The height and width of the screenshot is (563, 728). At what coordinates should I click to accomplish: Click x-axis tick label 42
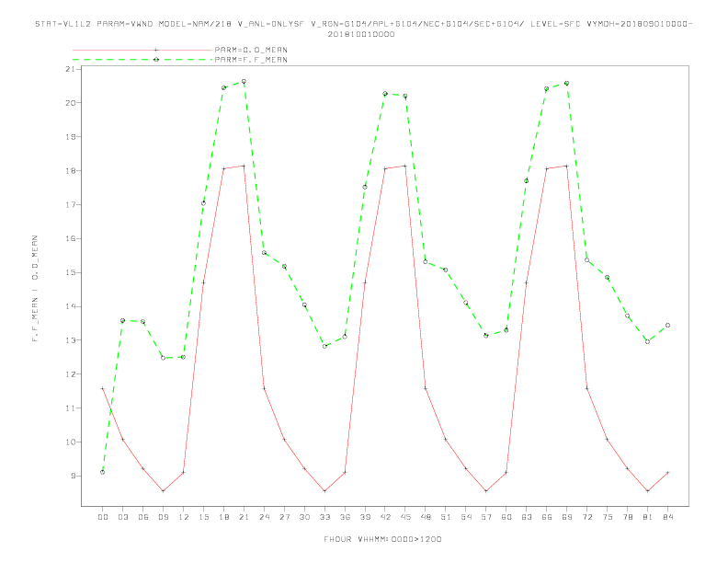tap(385, 517)
